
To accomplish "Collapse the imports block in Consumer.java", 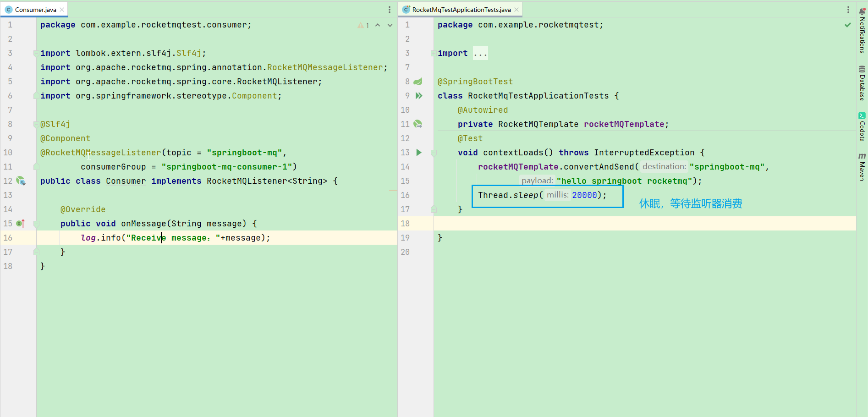I will (36, 53).
